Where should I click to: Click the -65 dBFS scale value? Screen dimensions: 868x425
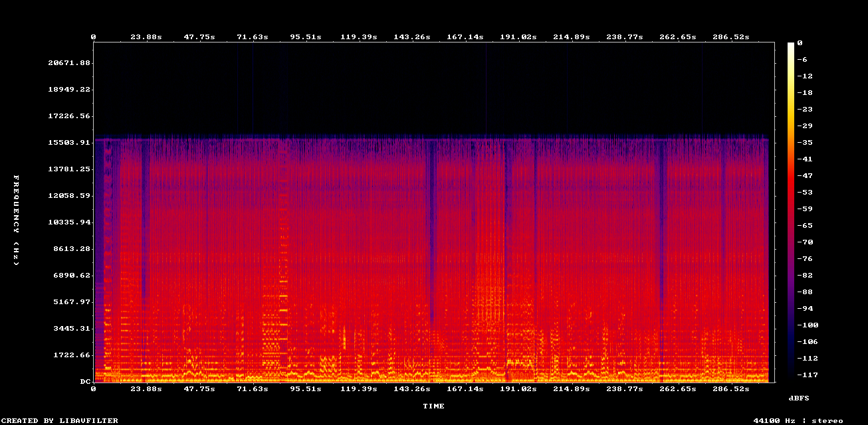[x=805, y=225]
